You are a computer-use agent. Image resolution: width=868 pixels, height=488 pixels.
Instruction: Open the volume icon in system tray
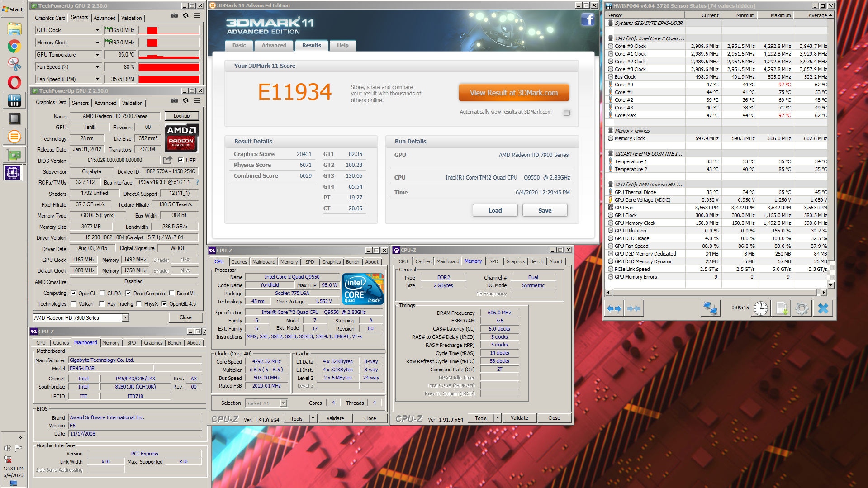pos(8,448)
